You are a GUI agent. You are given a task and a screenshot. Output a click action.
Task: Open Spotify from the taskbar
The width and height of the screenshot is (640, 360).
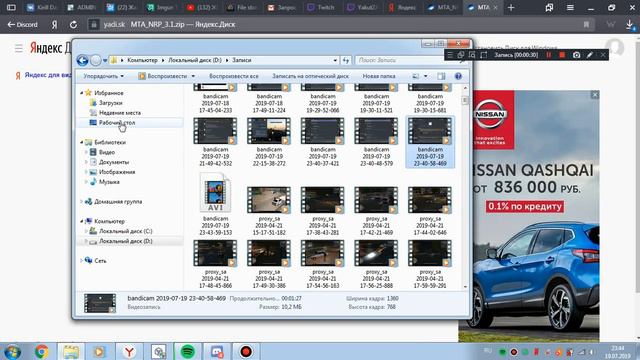coord(187,352)
